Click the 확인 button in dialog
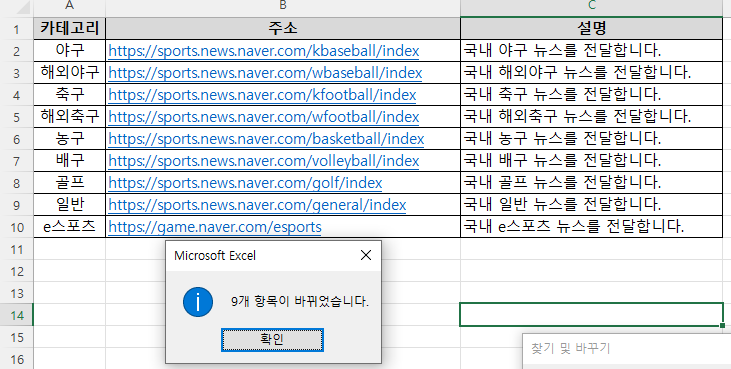 pos(272,340)
